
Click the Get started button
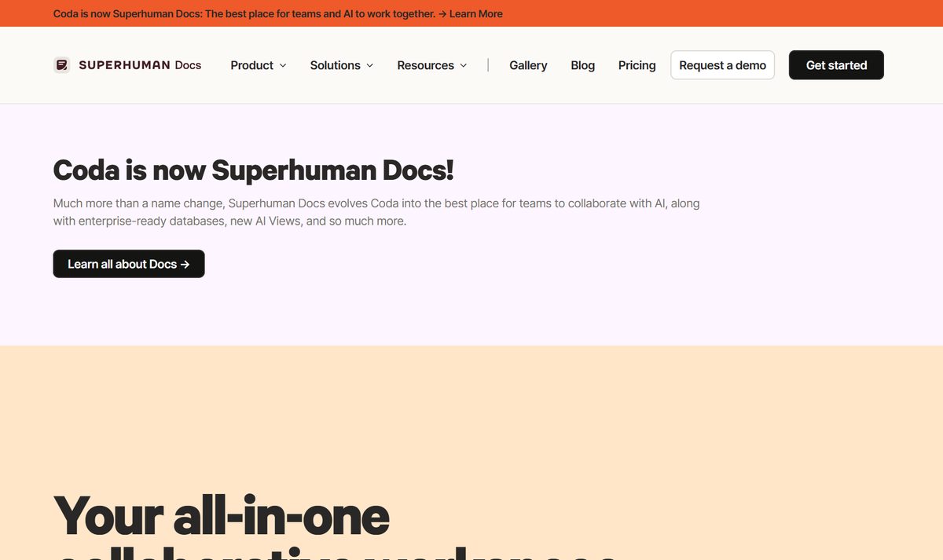pyautogui.click(x=836, y=65)
